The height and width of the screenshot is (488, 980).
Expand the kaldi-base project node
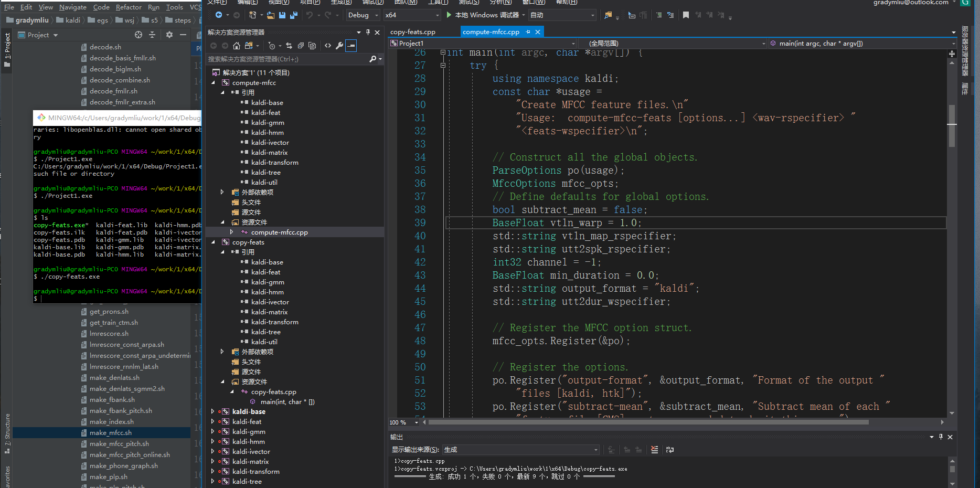[212, 412]
